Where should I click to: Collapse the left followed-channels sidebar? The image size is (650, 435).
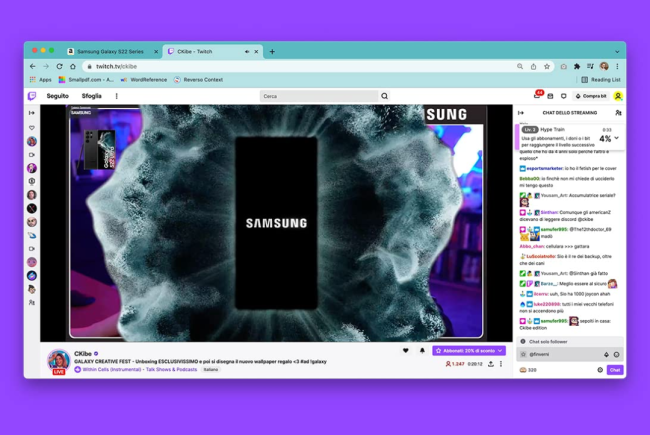(x=32, y=113)
